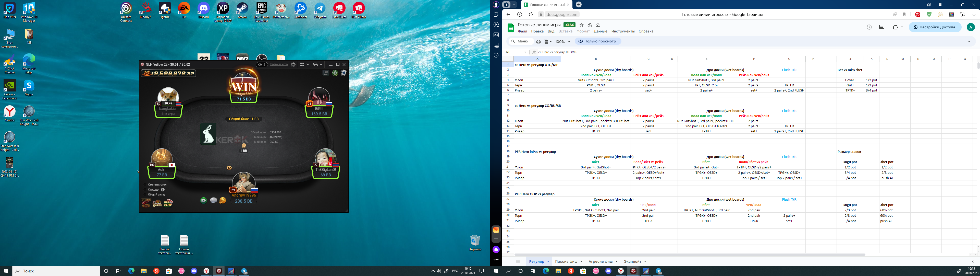This screenshot has width=980, height=276.
Task: Open the card deck icon on poker table
Action: point(344,72)
